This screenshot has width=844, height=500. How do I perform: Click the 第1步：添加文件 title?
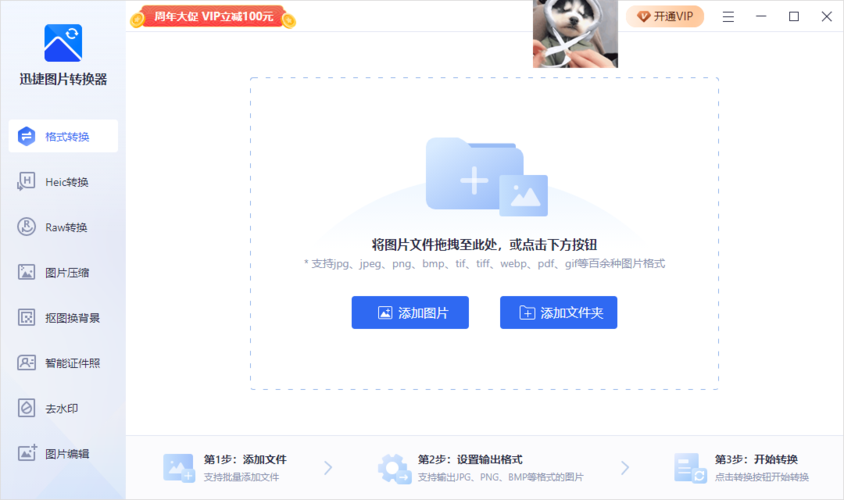coord(245,460)
